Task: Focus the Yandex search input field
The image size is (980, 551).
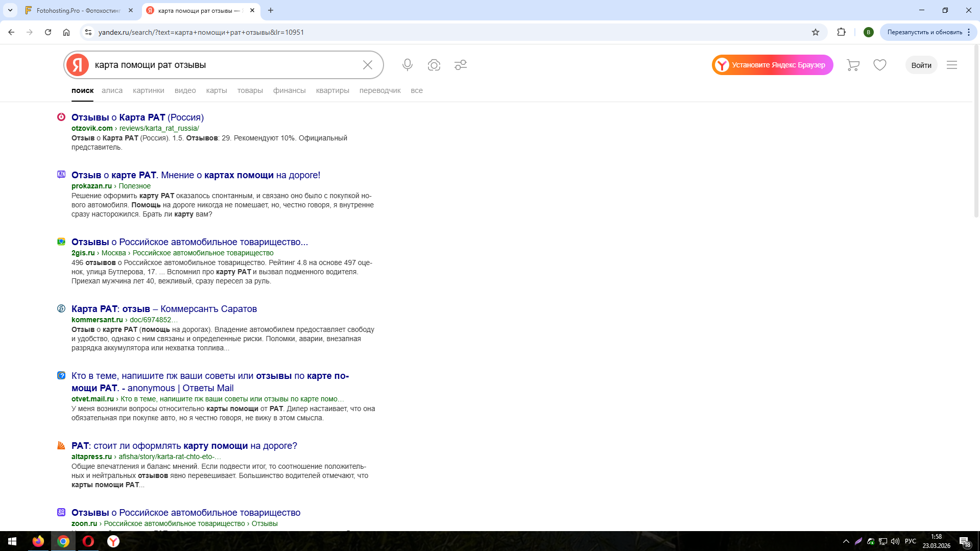Action: (225, 65)
